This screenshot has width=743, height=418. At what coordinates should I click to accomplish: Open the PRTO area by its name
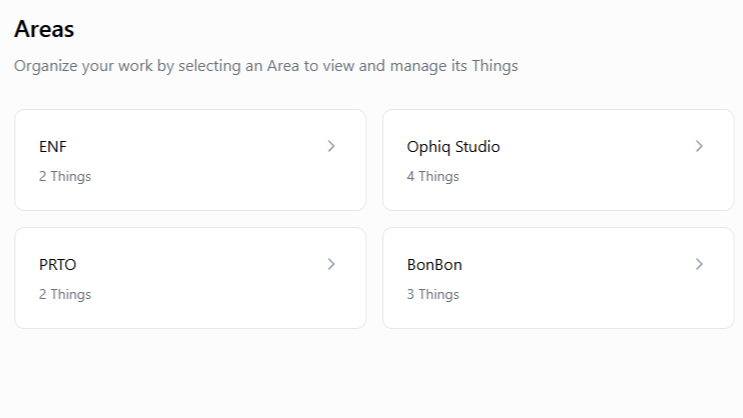(x=58, y=265)
